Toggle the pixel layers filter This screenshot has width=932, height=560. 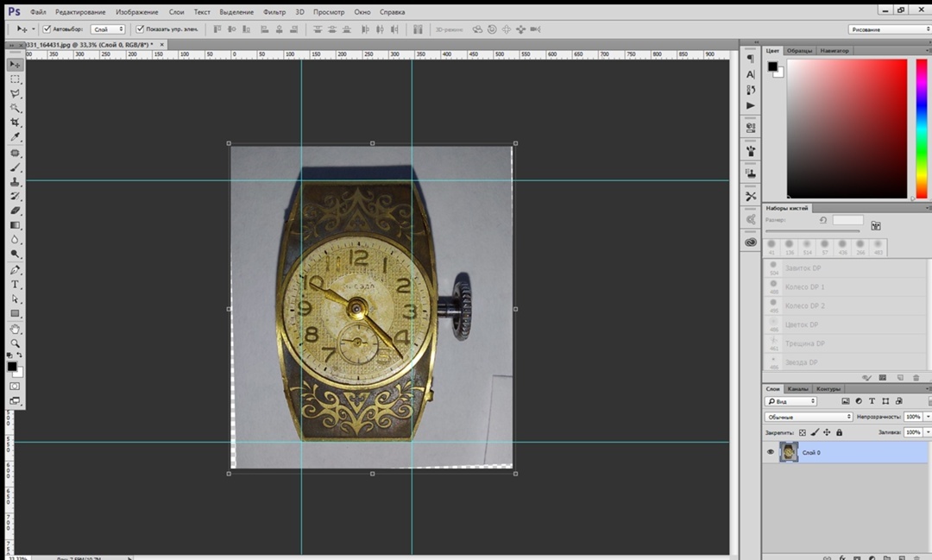[846, 401]
